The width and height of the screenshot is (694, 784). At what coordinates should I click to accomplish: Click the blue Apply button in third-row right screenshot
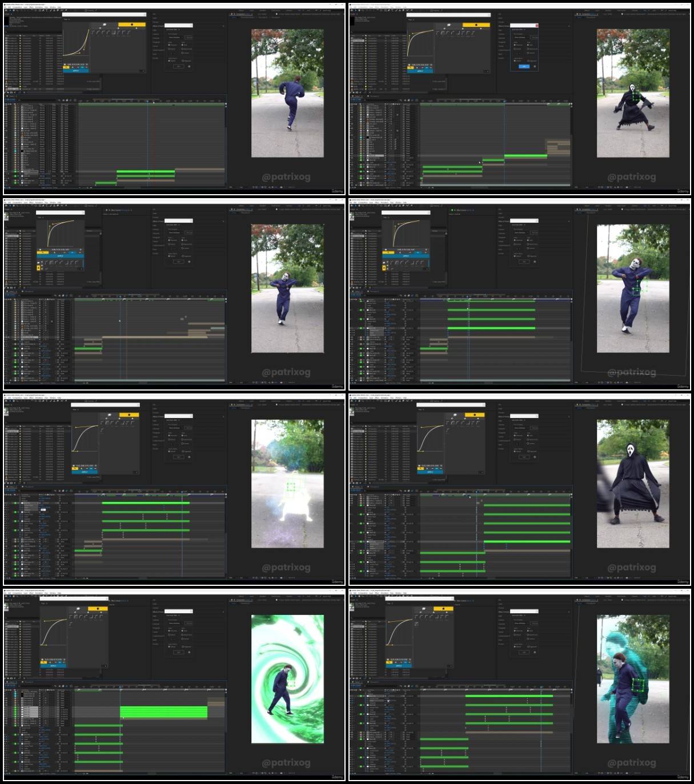pos(430,472)
